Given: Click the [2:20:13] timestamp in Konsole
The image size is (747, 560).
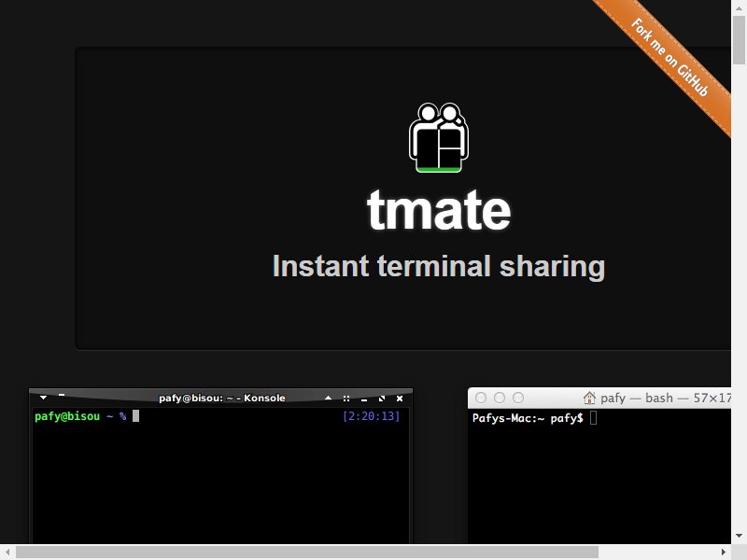Looking at the screenshot, I should [x=371, y=416].
